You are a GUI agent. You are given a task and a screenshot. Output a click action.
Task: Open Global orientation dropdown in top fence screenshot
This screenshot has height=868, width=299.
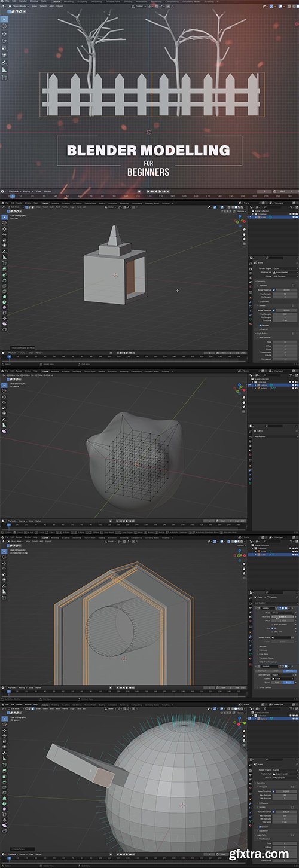tap(139, 6)
